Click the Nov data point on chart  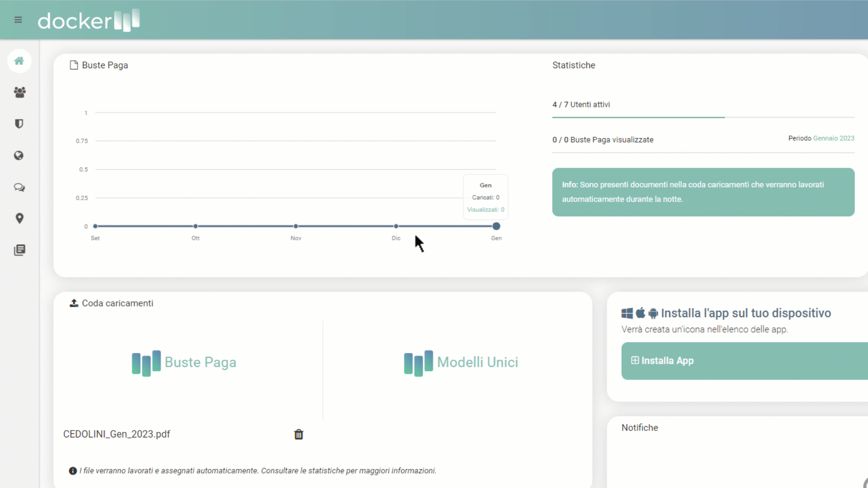pos(296,226)
